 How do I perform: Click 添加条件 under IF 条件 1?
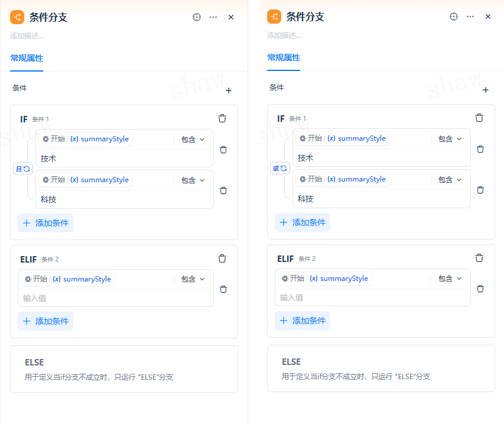tap(45, 223)
